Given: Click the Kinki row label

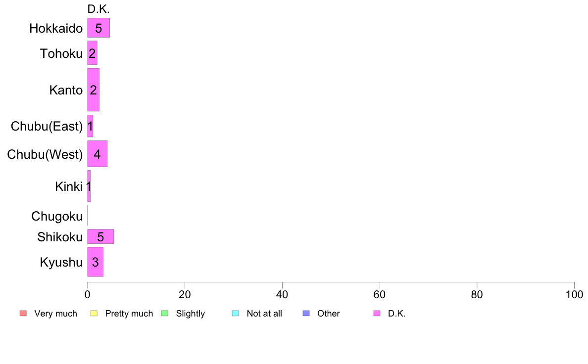Looking at the screenshot, I should click(x=69, y=186).
